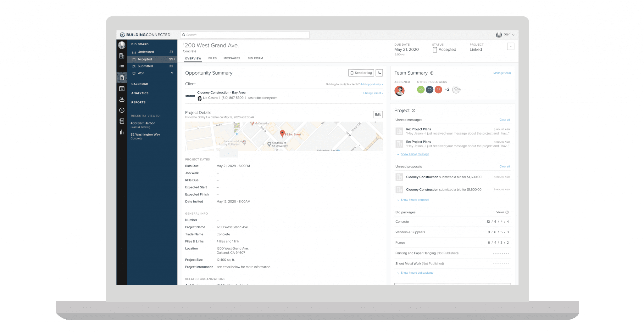Open the Stan user menu
Screen dimensions: 644x336
[x=505, y=35]
